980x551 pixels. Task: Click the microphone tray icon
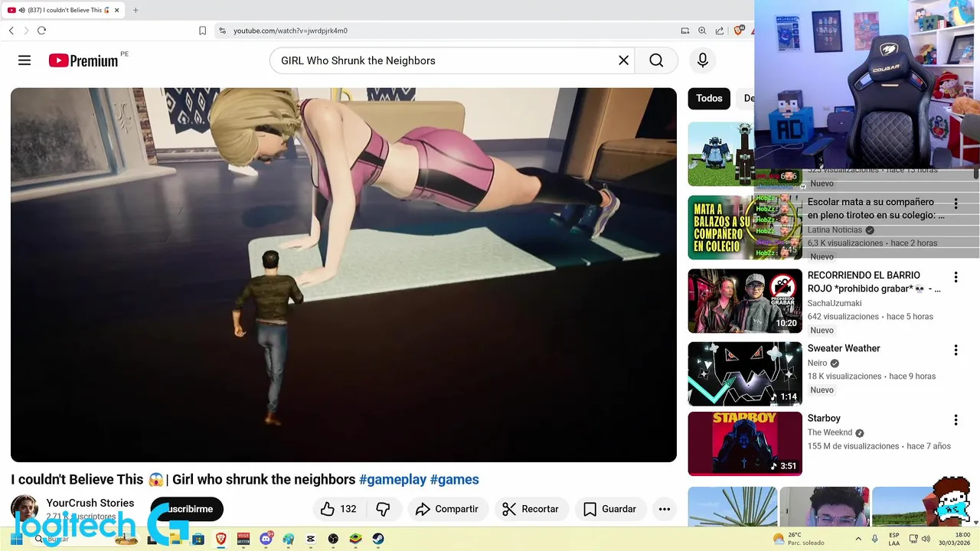875,539
